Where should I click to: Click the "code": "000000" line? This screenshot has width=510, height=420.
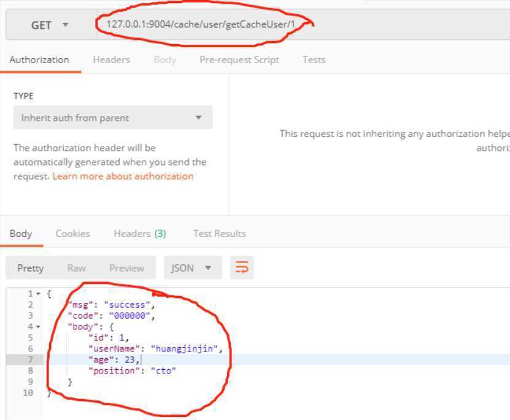111,316
